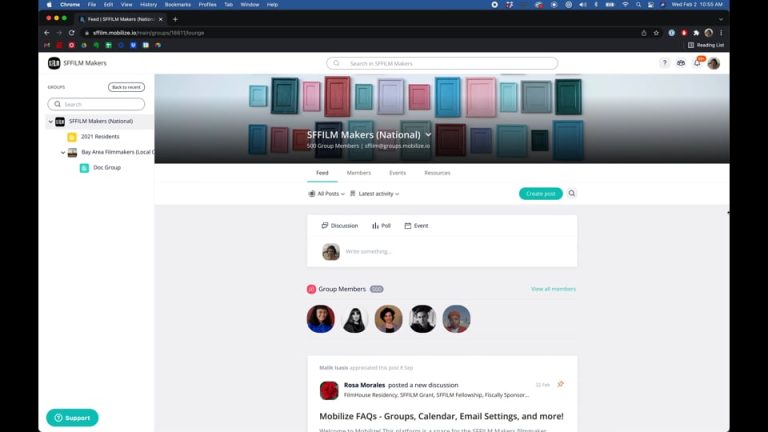Select 2021 Residents group in sidebar
Viewport: 768px width, 432px height.
coord(100,137)
